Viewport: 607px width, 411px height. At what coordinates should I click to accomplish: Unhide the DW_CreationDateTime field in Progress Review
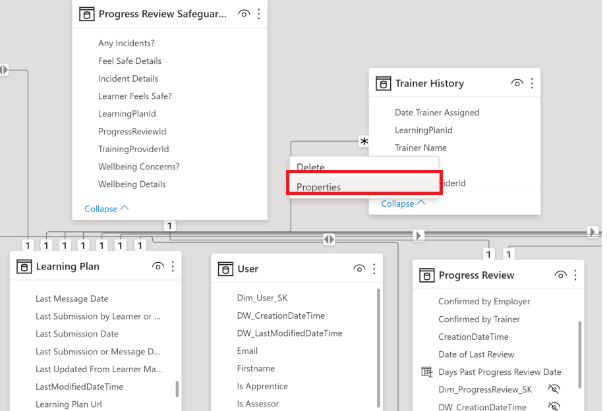pyautogui.click(x=554, y=406)
